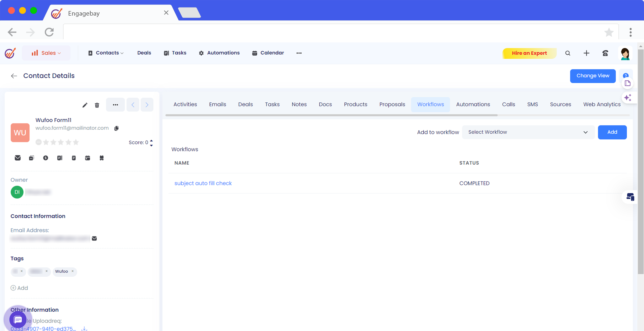Click the horizontal tabs scrollbar
The height and width of the screenshot is (331, 644).
point(331,115)
